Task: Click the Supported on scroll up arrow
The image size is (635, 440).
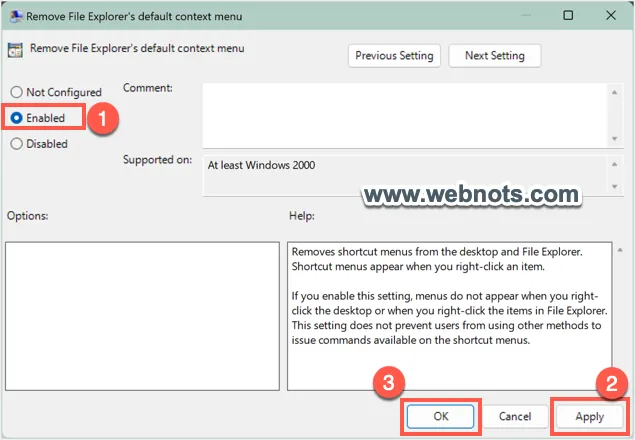Action: point(614,164)
